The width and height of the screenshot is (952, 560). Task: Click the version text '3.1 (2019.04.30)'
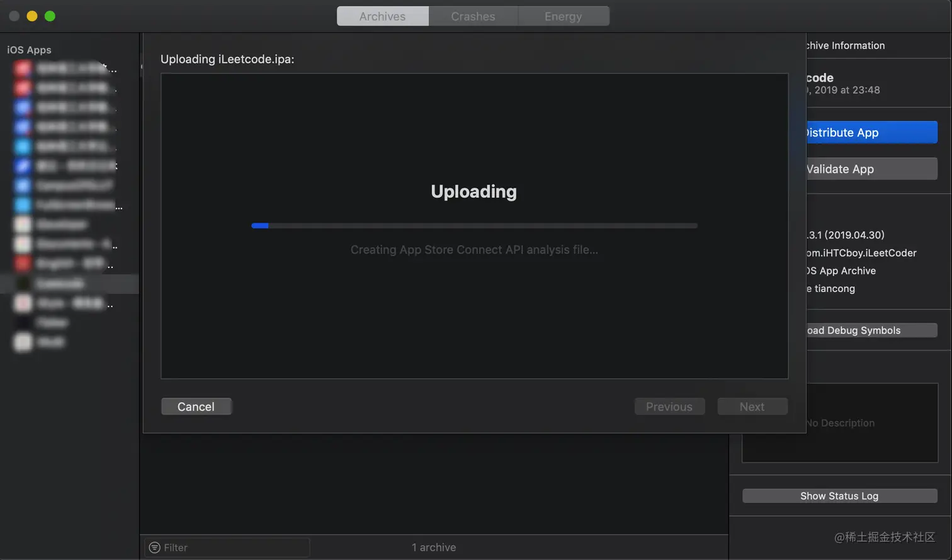846,235
